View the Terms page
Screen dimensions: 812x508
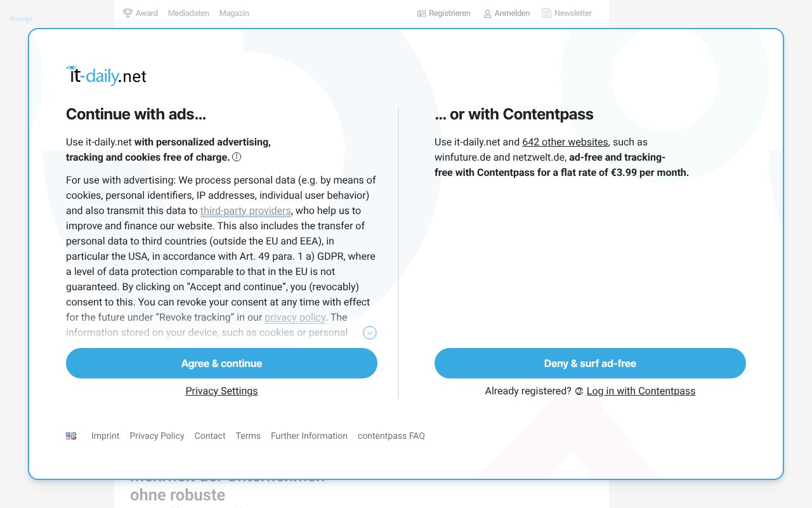(248, 436)
